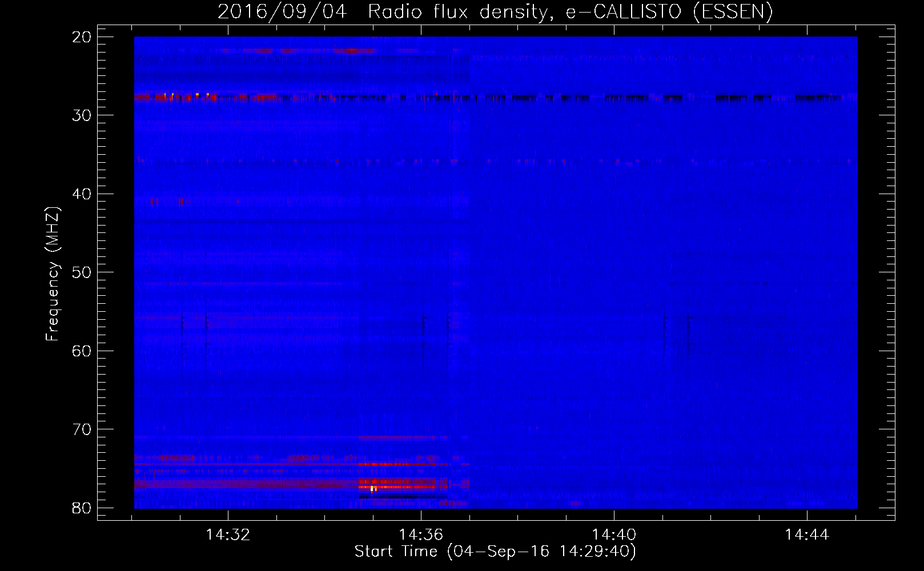Select the 30 frequency tick label
The image size is (924, 571).
82,115
